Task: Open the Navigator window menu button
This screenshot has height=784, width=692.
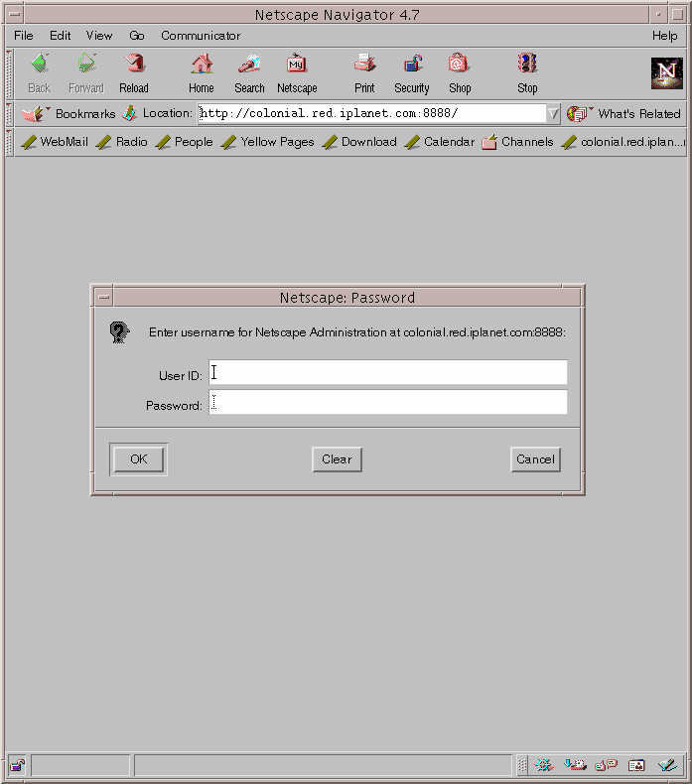Action: 14,14
